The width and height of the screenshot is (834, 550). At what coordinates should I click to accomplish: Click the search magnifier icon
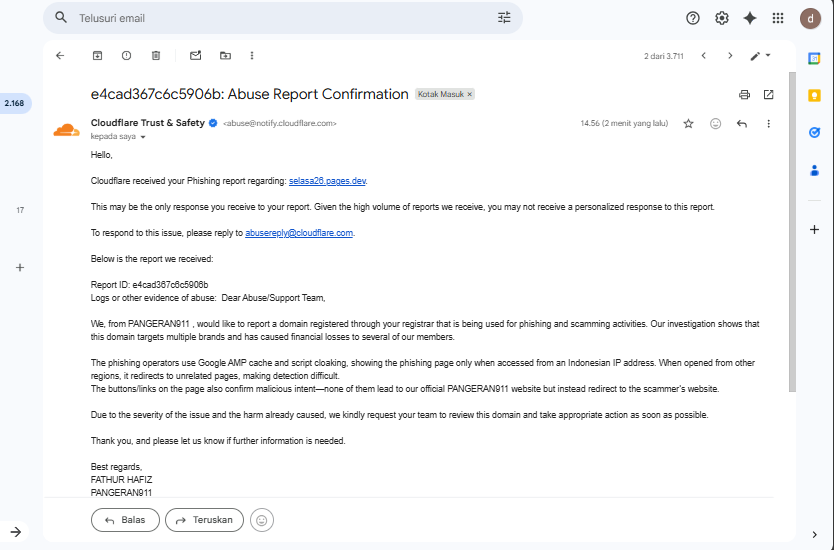61,18
